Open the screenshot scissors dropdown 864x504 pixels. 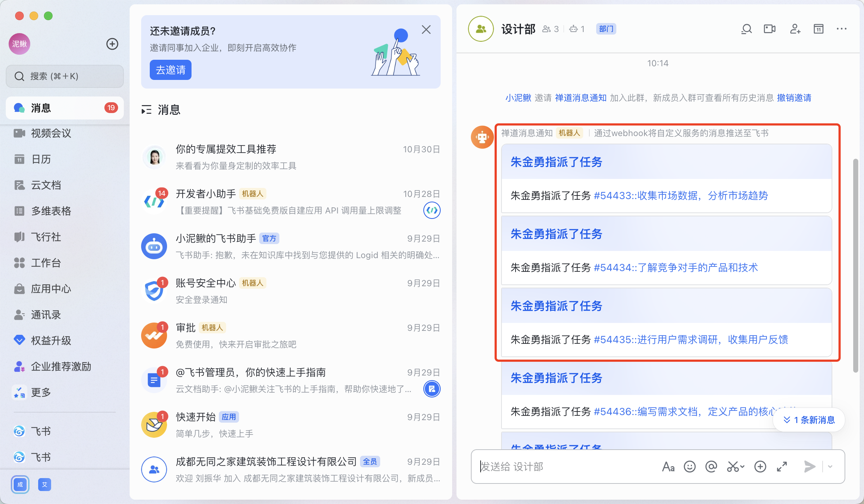click(x=742, y=467)
